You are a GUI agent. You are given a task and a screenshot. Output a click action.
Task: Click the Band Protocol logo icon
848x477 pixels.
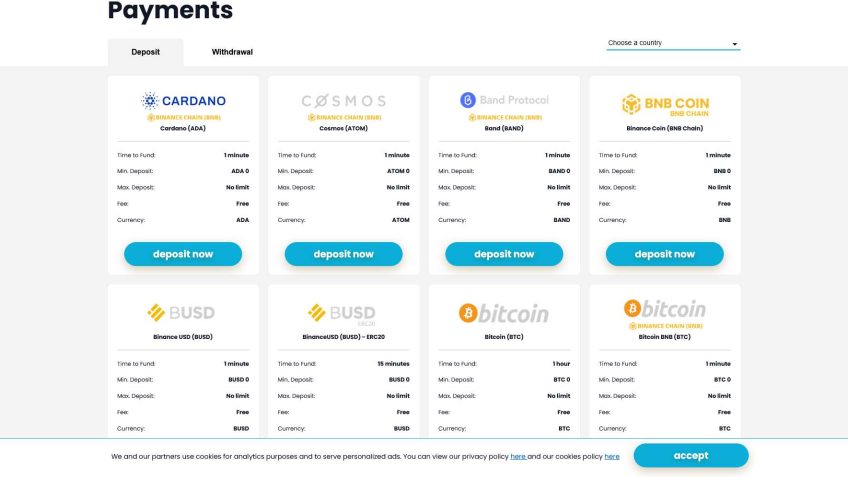467,100
